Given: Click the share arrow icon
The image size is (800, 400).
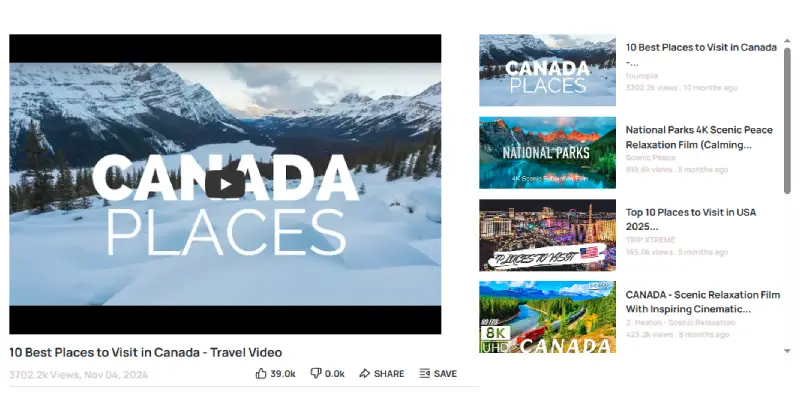Looking at the screenshot, I should [364, 373].
